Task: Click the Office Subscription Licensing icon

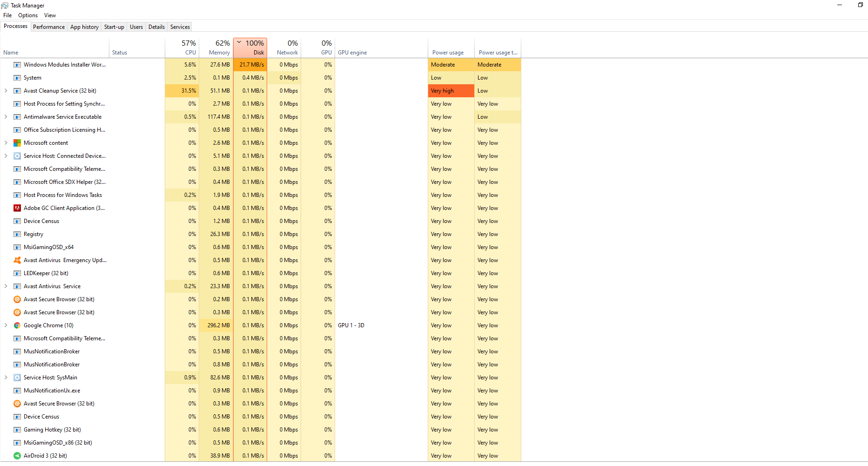Action: click(x=17, y=130)
